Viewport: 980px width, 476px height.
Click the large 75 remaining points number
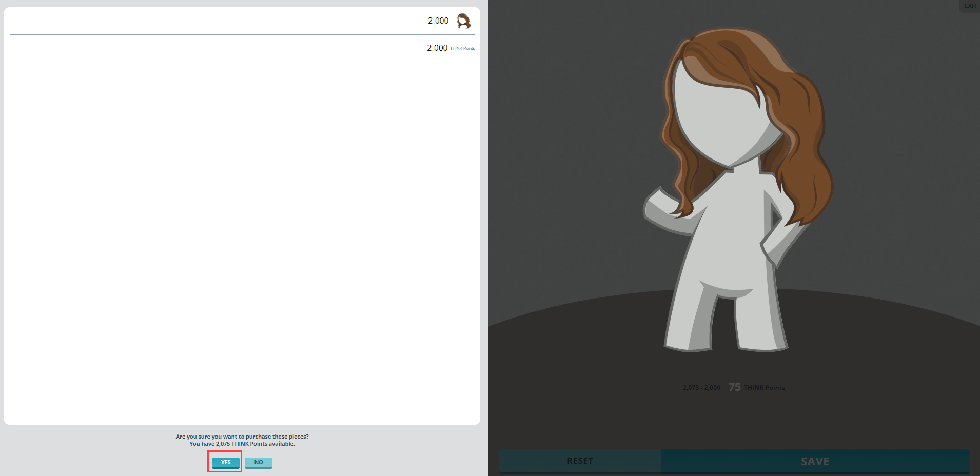point(735,387)
